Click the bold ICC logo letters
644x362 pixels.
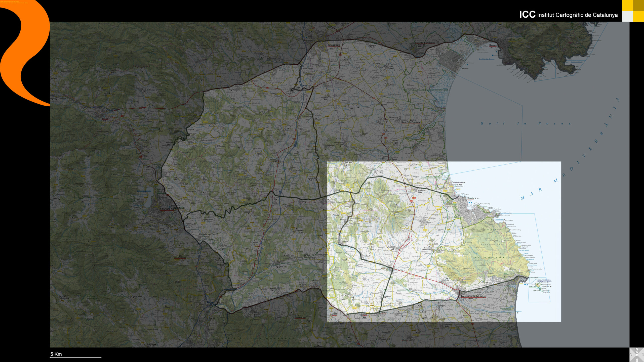point(527,15)
